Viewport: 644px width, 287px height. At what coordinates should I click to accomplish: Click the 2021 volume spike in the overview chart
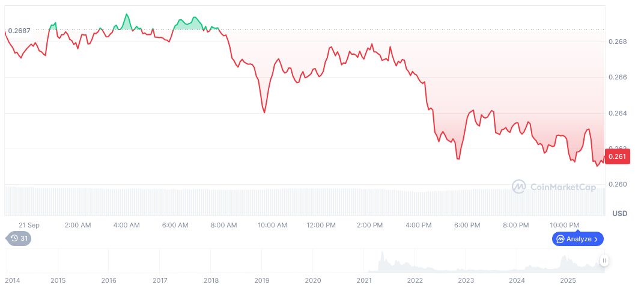[382, 263]
